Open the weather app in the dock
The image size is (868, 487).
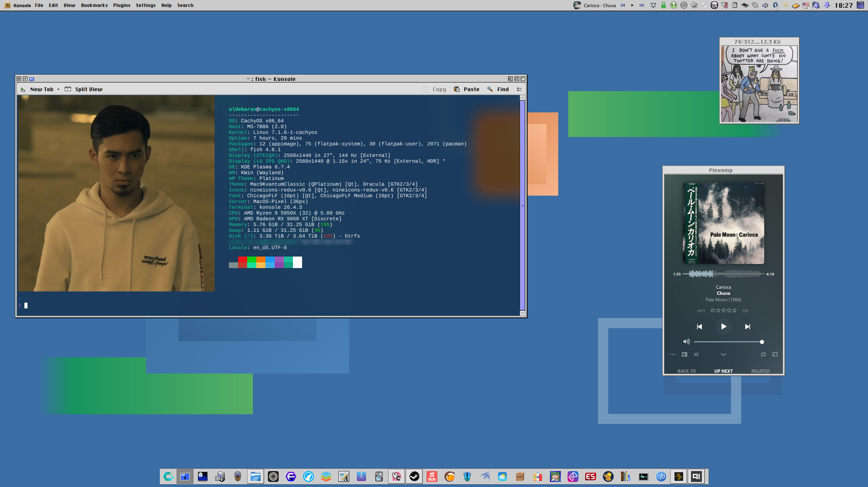tap(502, 476)
